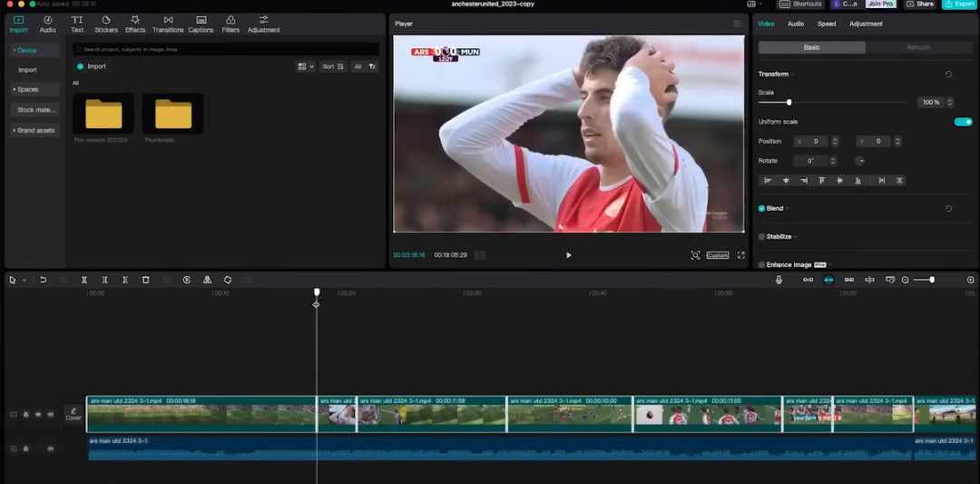Click the Delete left trim icon

coord(105,281)
